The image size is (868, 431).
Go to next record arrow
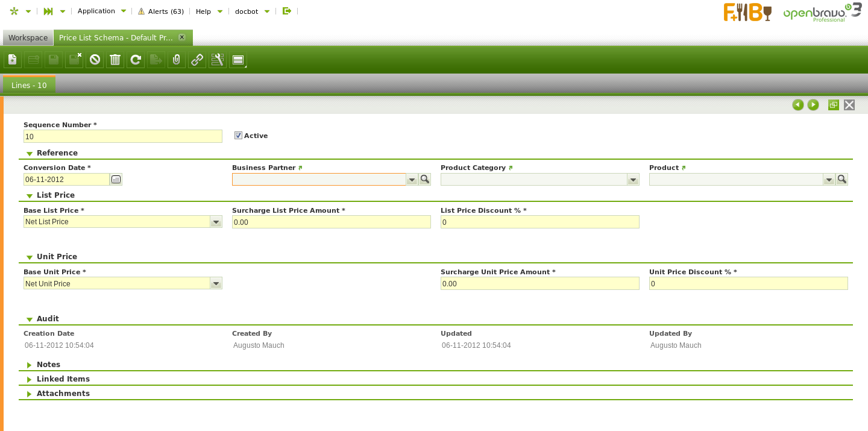[x=813, y=105]
